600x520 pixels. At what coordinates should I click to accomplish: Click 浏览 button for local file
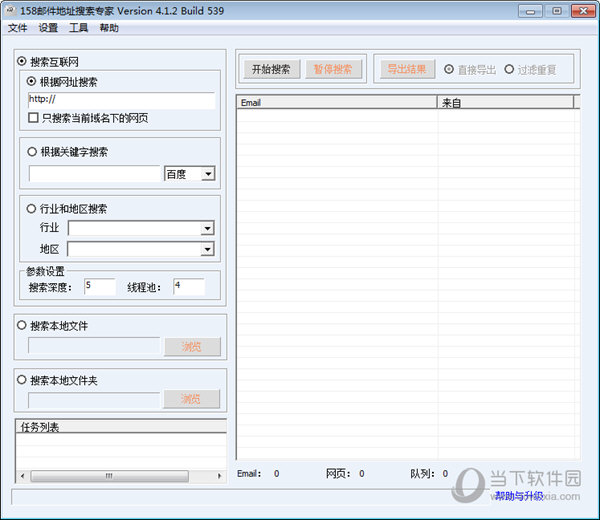tap(192, 346)
